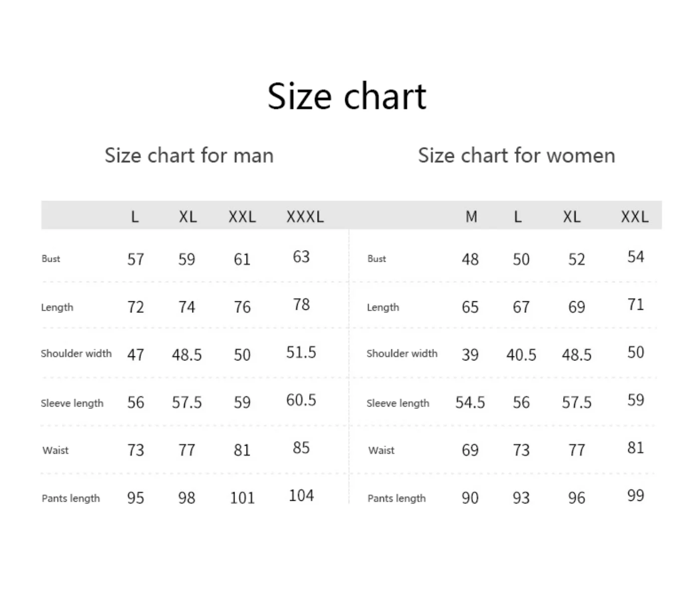Select the men's Shoulder width row label
The height and width of the screenshot is (591, 700).
tap(76, 353)
